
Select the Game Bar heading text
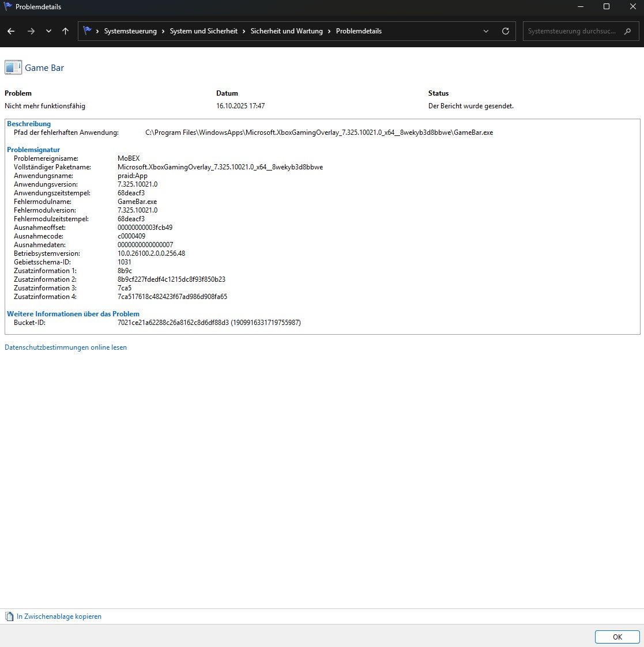point(44,67)
